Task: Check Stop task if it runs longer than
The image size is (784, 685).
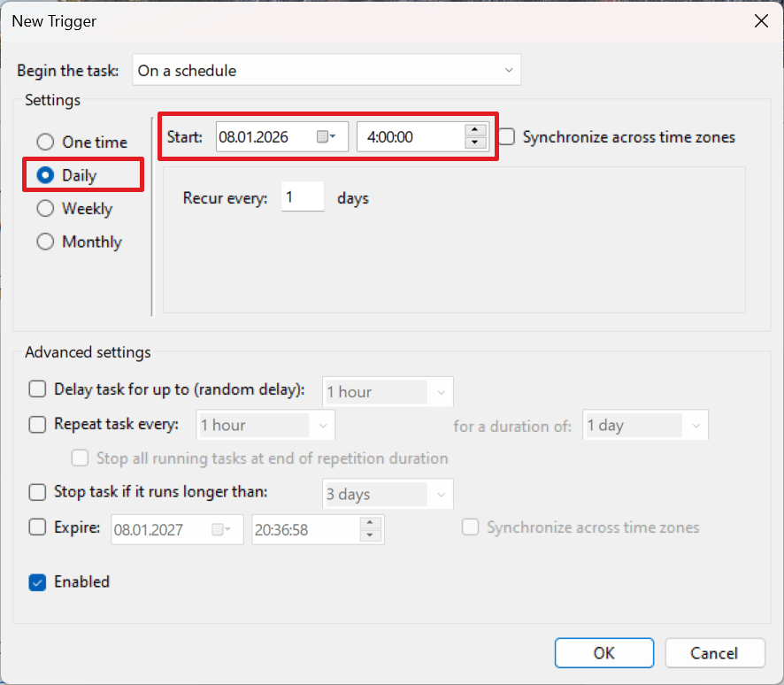Action: (x=38, y=494)
